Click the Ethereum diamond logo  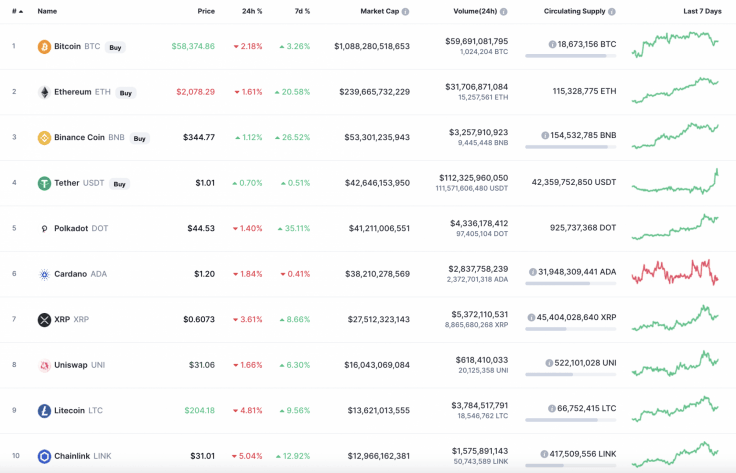pyautogui.click(x=44, y=92)
